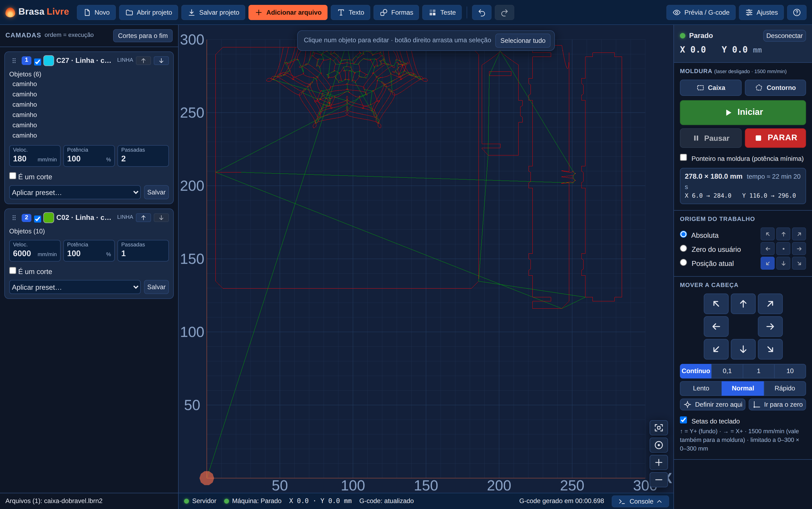Disable 'Setas do teclado' checkbox

pos(683,420)
